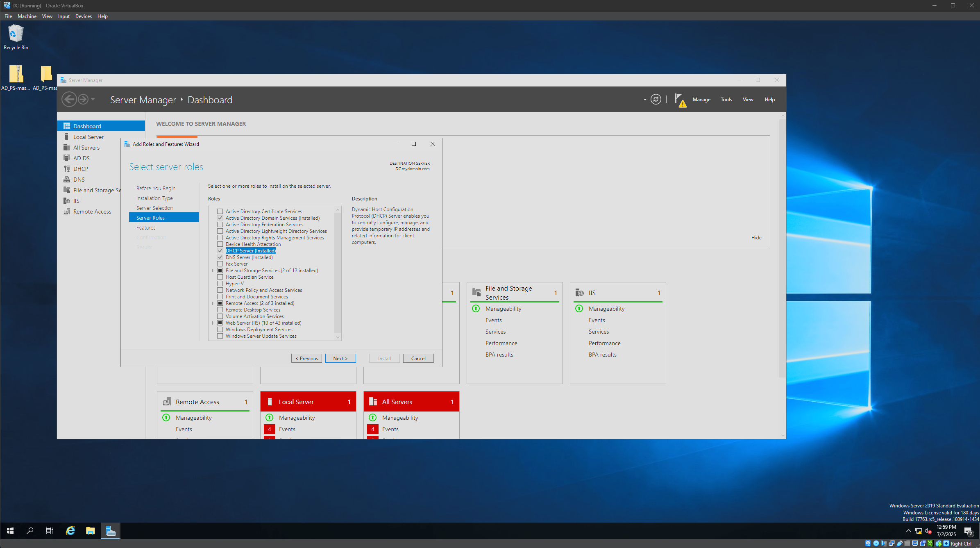This screenshot has width=980, height=548.
Task: Check Device Health Attestation role
Action: coord(220,244)
